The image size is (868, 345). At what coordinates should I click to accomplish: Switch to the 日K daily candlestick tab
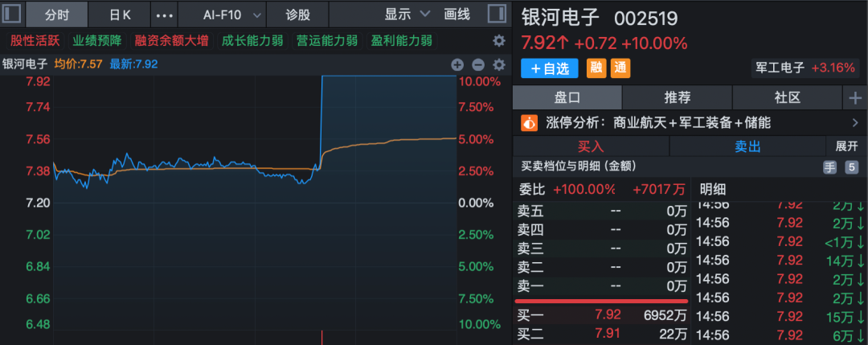pyautogui.click(x=120, y=14)
